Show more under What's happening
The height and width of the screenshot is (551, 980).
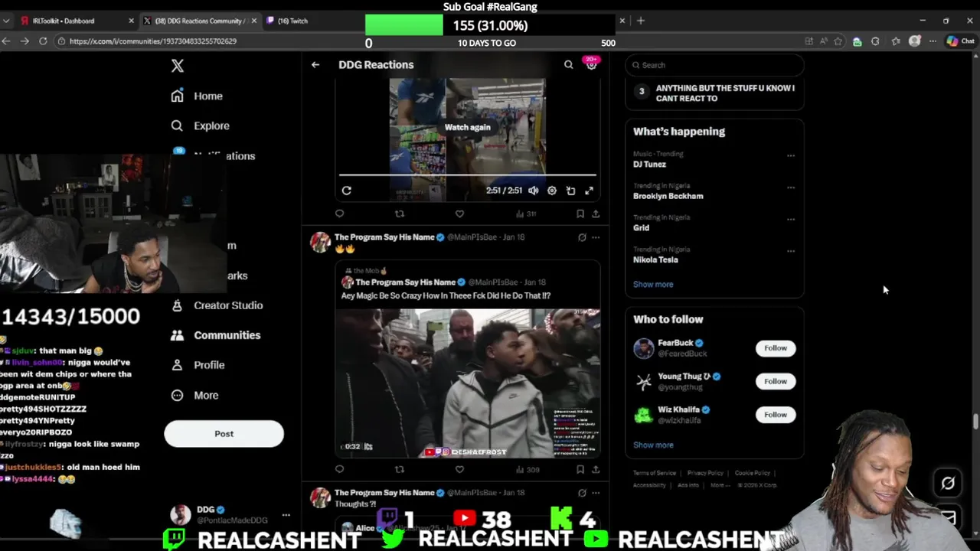pos(653,285)
